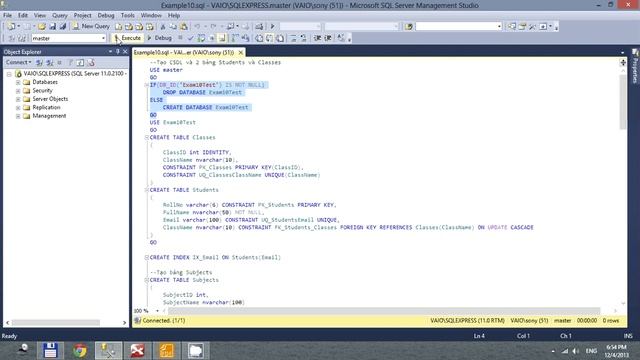Screen dimensions: 640x360
Task: Click the floppy disk taskbar icon
Action: (50, 350)
